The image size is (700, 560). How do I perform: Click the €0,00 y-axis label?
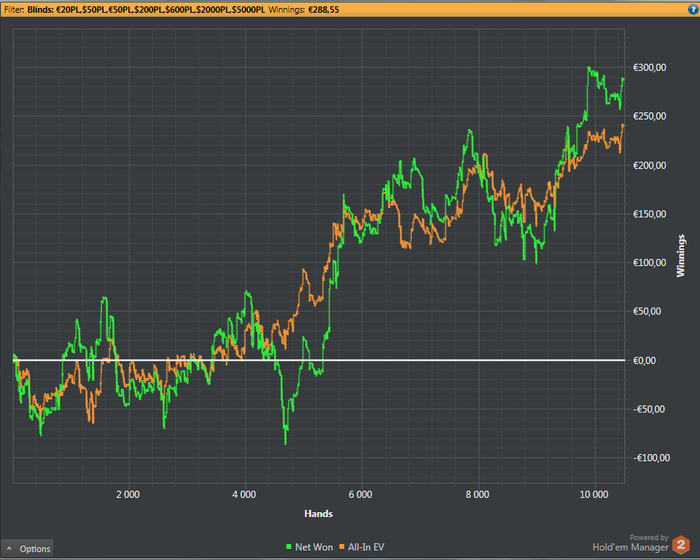[645, 360]
